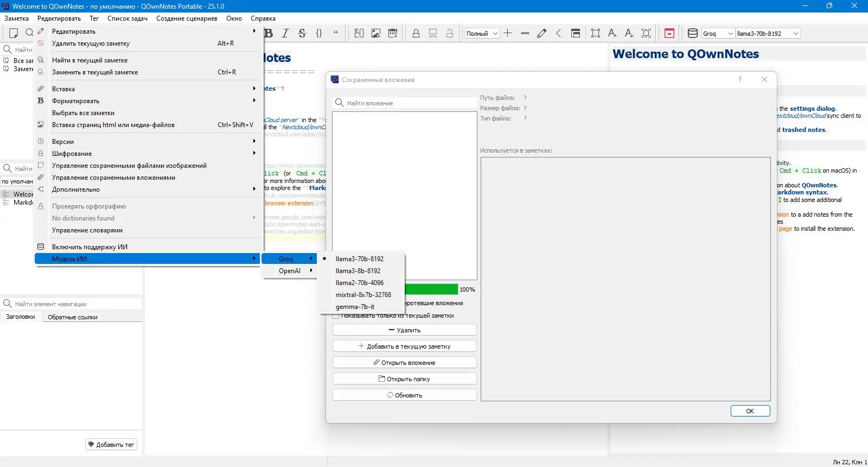Remove the workspace with the minus icon
868x467 pixels.
point(525,33)
